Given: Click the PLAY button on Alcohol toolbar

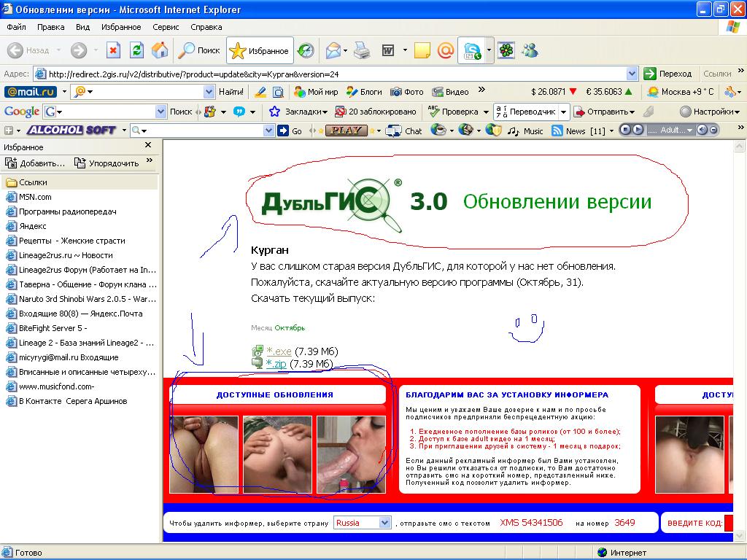Looking at the screenshot, I should [x=347, y=130].
